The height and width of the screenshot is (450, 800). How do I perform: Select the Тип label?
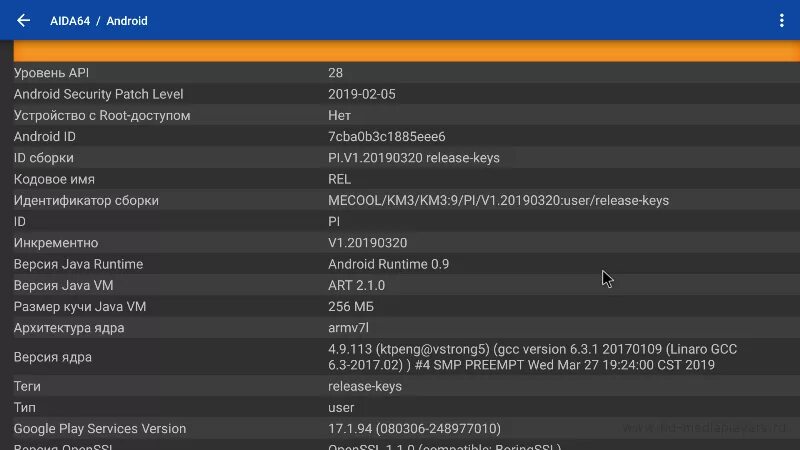25,408
